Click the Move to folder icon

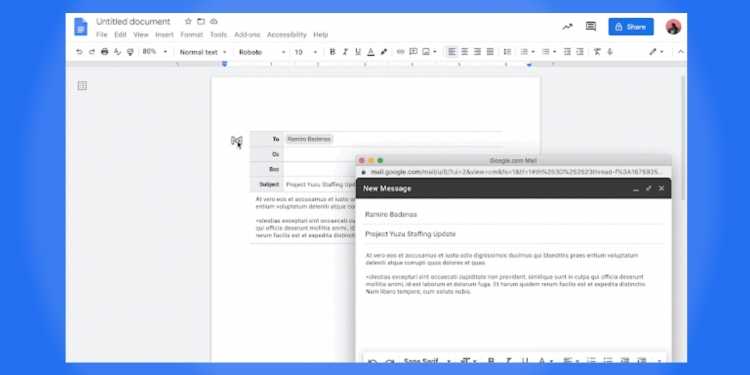tap(201, 22)
